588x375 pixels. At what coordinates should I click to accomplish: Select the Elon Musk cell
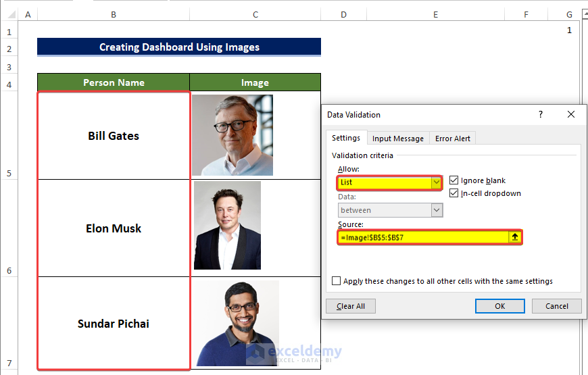tap(114, 228)
